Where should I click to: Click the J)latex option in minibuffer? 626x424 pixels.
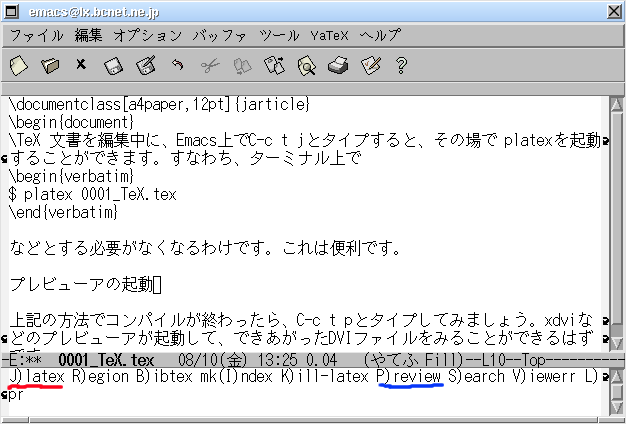36,376
